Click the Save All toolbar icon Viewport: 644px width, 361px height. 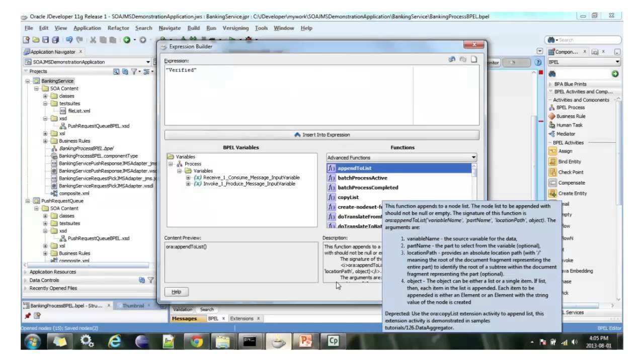coord(55,40)
